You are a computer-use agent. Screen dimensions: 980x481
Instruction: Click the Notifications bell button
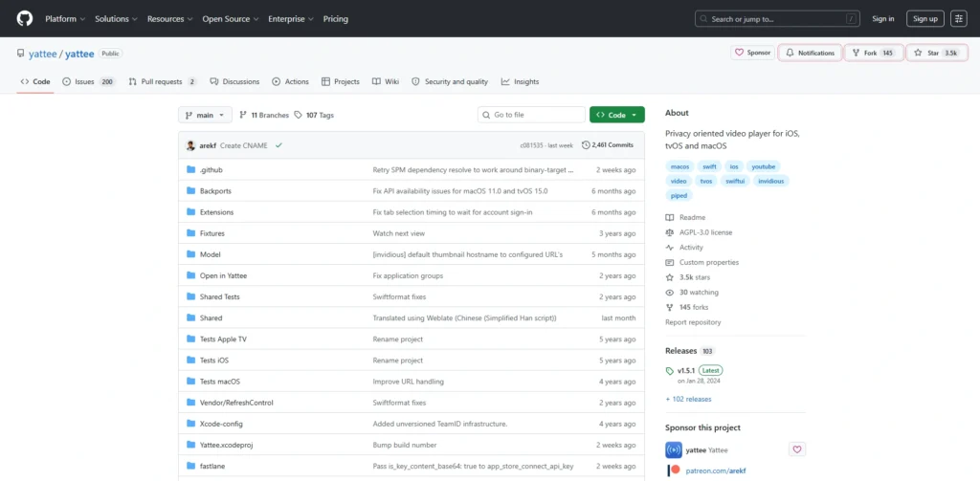click(x=810, y=54)
